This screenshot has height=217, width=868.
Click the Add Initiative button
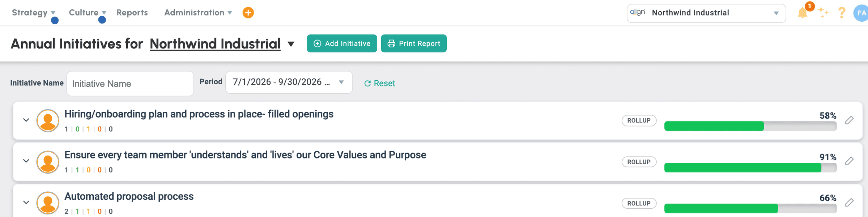pyautogui.click(x=342, y=43)
